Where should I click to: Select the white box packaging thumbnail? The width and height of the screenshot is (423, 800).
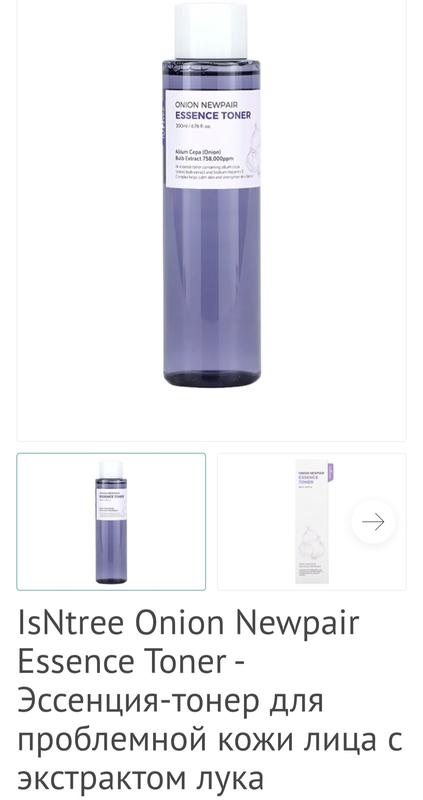[312, 521]
